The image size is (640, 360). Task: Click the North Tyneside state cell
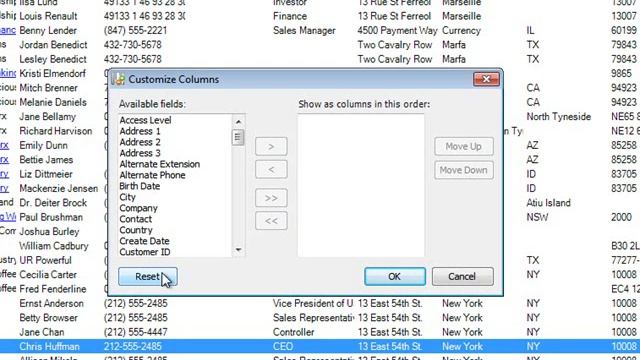558,117
